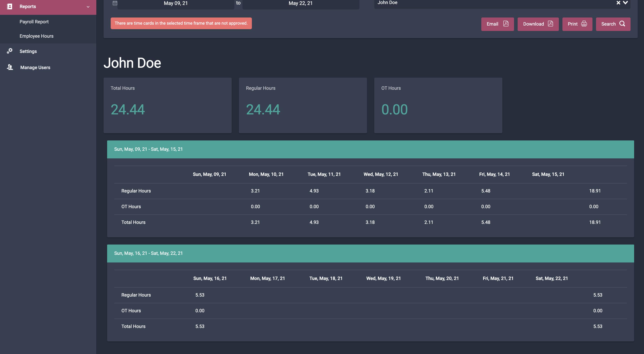Click magnifier icon on Search button
The height and width of the screenshot is (354, 644).
pyautogui.click(x=622, y=24)
